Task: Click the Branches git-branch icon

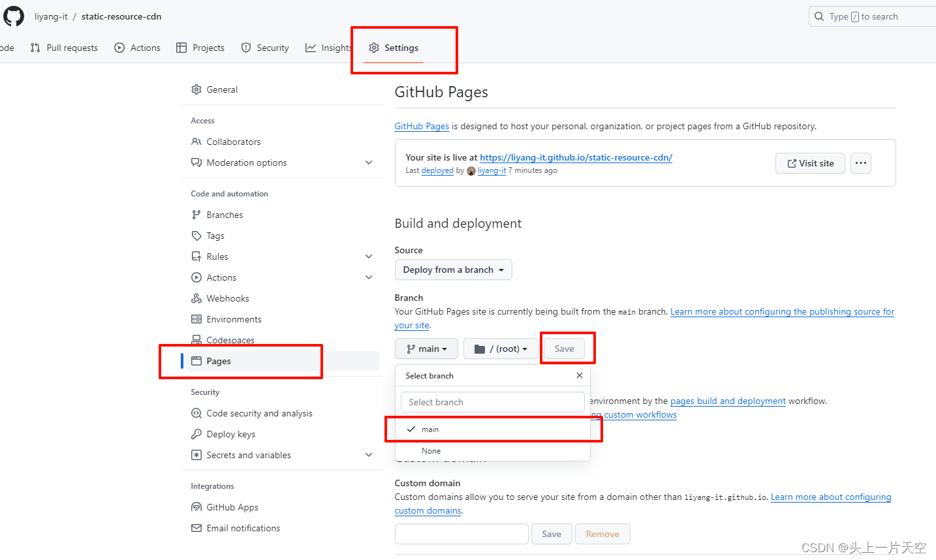Action: point(196,215)
